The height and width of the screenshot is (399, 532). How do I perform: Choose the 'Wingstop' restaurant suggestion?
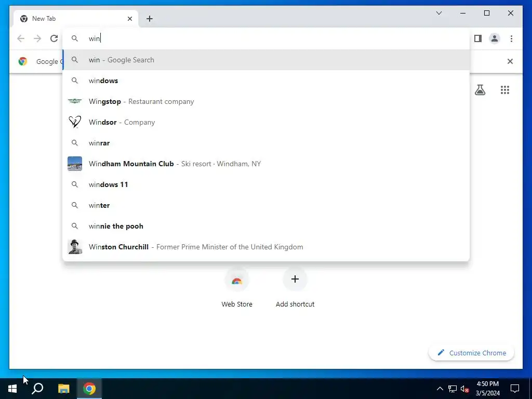click(266, 101)
